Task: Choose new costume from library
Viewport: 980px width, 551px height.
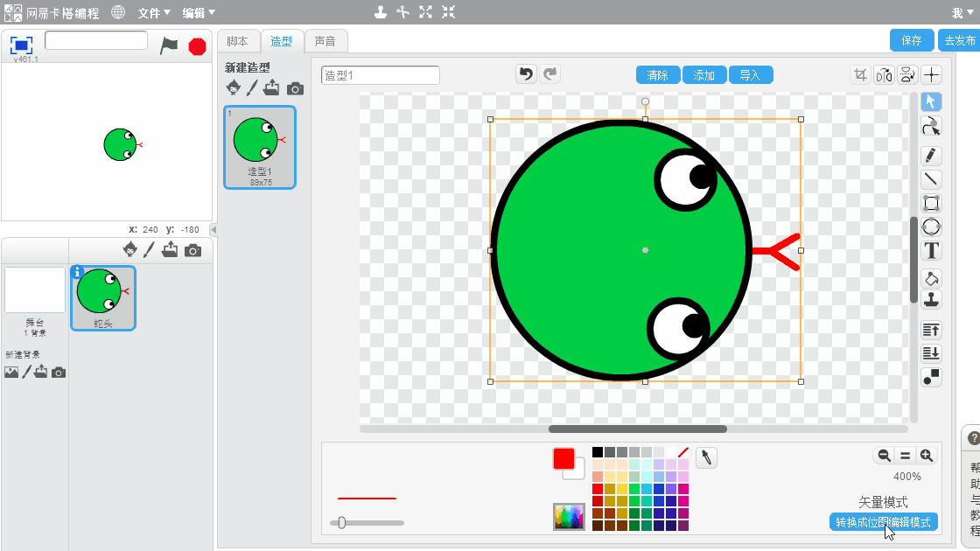Action: 233,87
